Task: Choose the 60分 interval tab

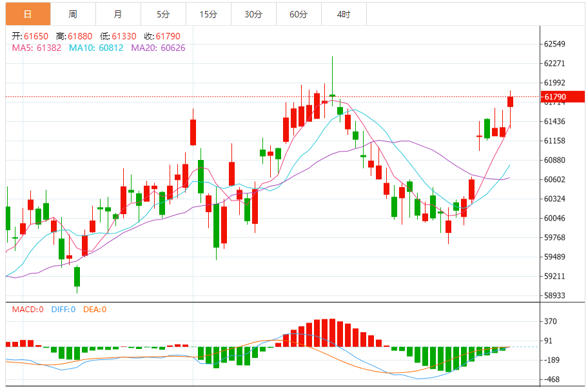Action: (x=299, y=14)
